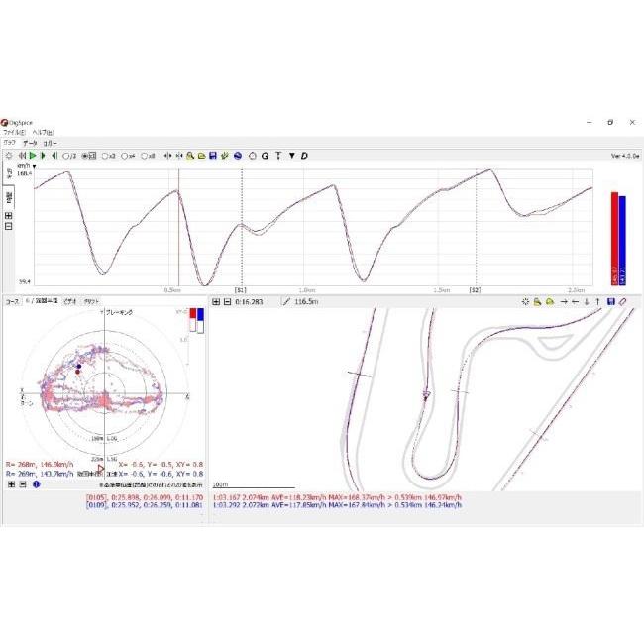Viewport: 644px width, 644px height.
Task: Click the red eraser icon above the map
Action: [622, 300]
